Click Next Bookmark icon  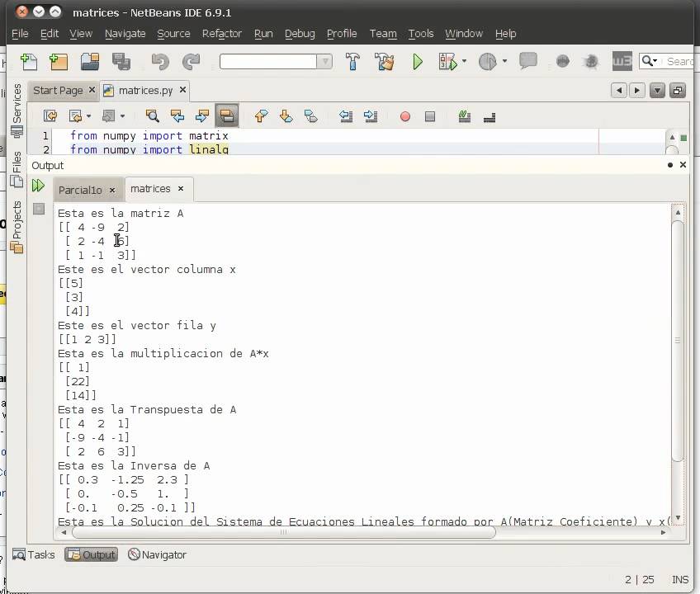click(286, 116)
